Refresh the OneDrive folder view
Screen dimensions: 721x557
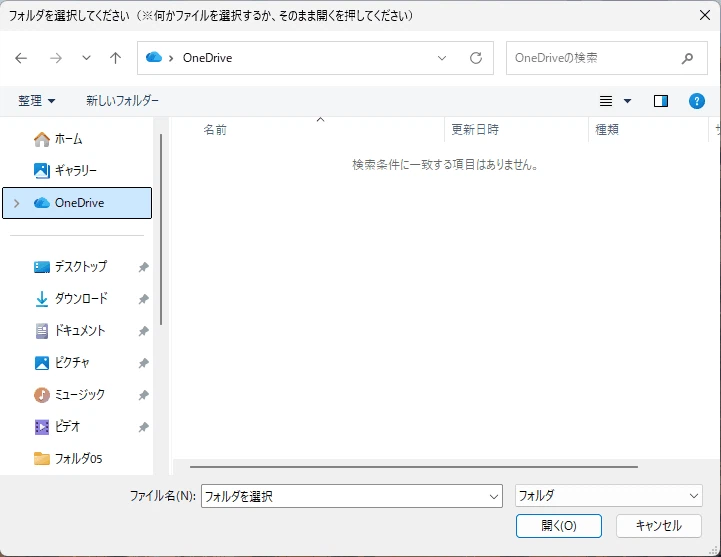coord(476,58)
